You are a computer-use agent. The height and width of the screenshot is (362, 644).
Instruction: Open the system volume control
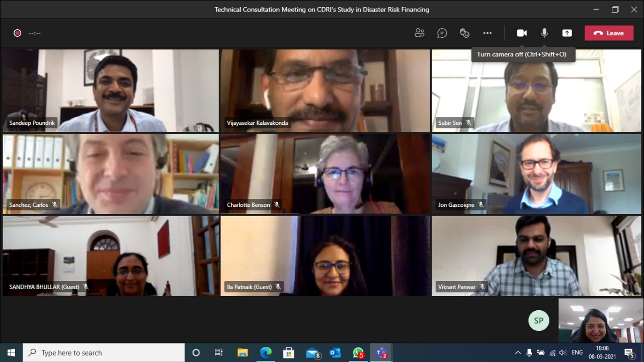coord(563,352)
